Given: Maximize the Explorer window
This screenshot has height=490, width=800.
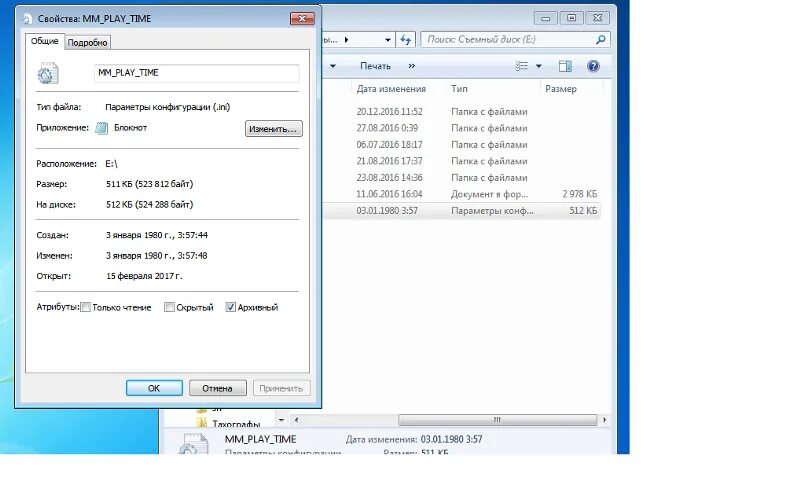Looking at the screenshot, I should tap(571, 18).
